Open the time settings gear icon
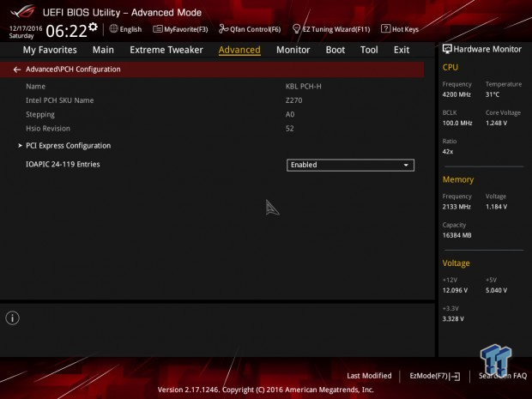The width and height of the screenshot is (532, 399). tap(93, 27)
